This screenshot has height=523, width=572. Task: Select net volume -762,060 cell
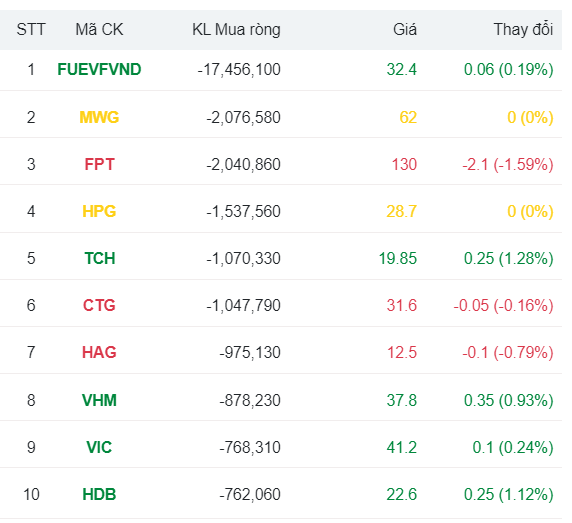point(250,494)
